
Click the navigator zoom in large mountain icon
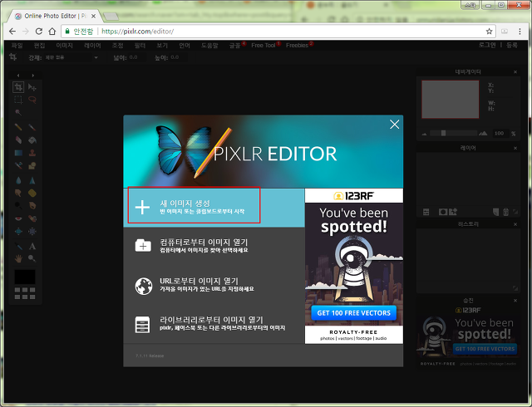(483, 133)
